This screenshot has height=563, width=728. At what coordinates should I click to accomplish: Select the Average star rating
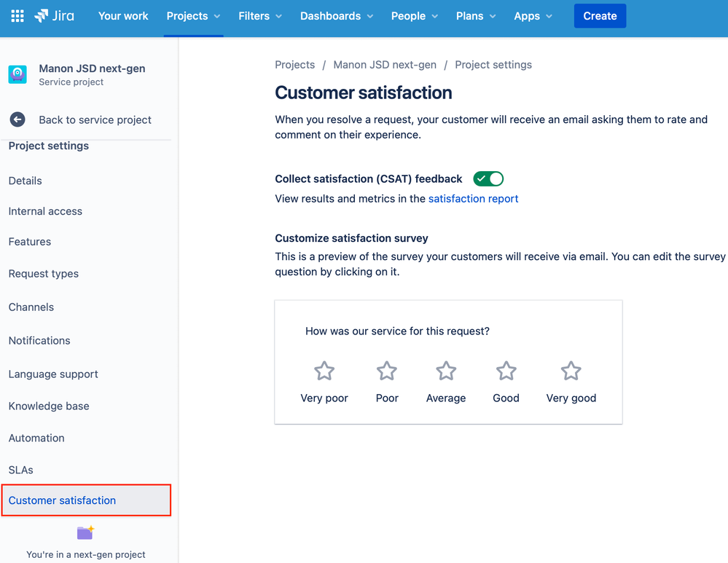click(x=445, y=371)
